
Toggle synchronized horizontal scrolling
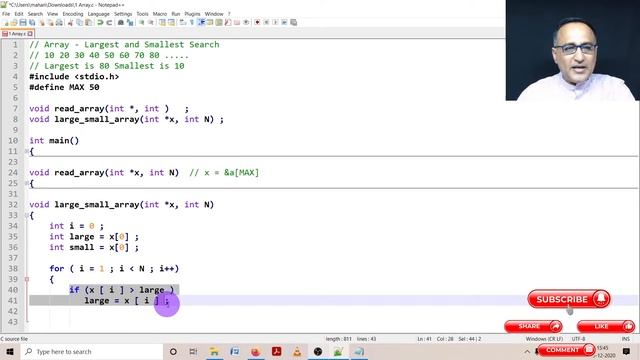click(x=171, y=22)
